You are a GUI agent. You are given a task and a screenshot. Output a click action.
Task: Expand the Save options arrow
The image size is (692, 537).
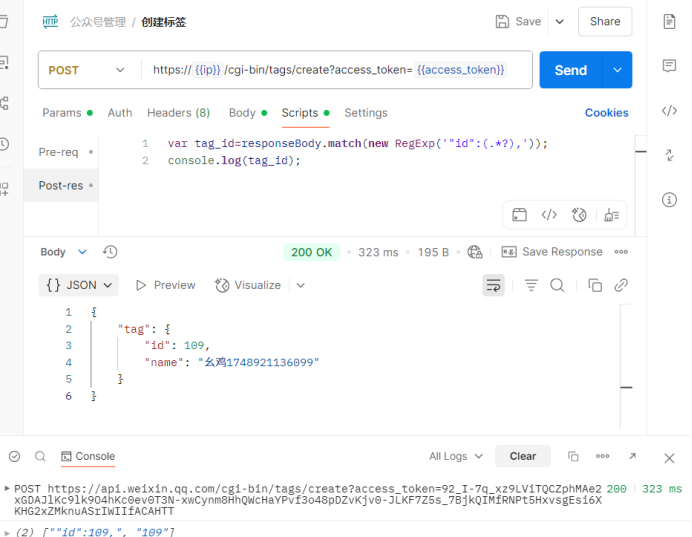(x=559, y=21)
